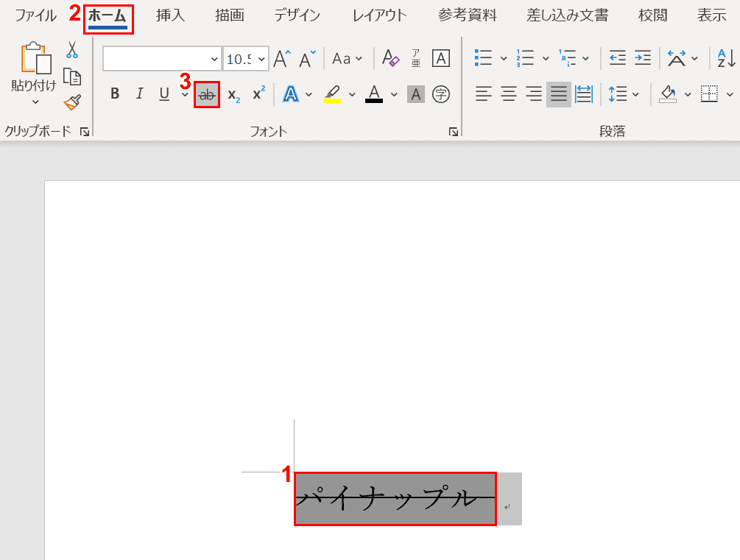This screenshot has width=740, height=560.
Task: Toggle bold formatting
Action: click(115, 94)
